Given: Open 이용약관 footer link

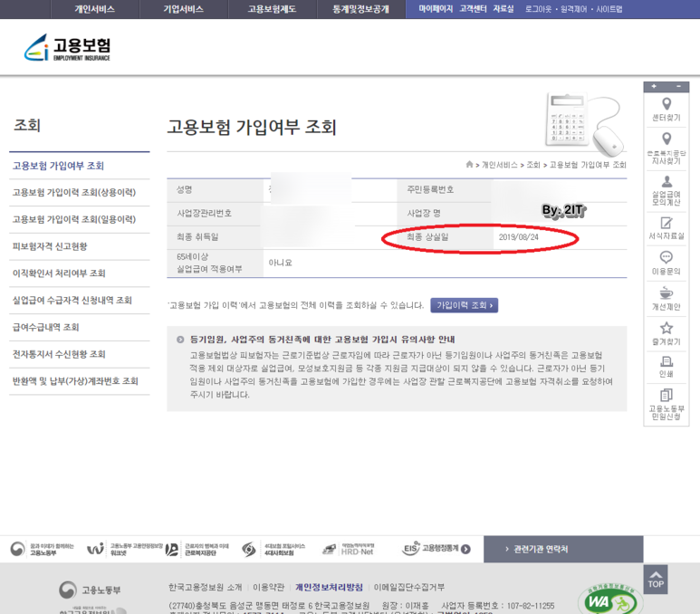Looking at the screenshot, I should pos(268,587).
